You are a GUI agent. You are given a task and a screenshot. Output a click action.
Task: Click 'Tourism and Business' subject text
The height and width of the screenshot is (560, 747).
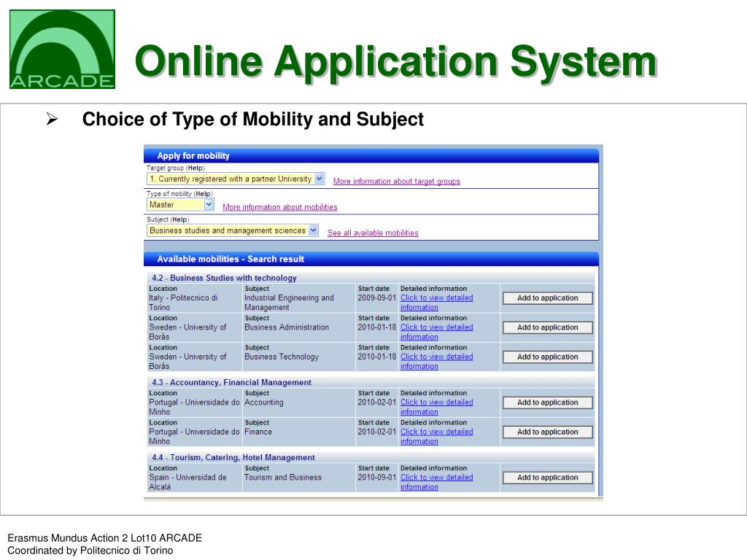pos(283,478)
